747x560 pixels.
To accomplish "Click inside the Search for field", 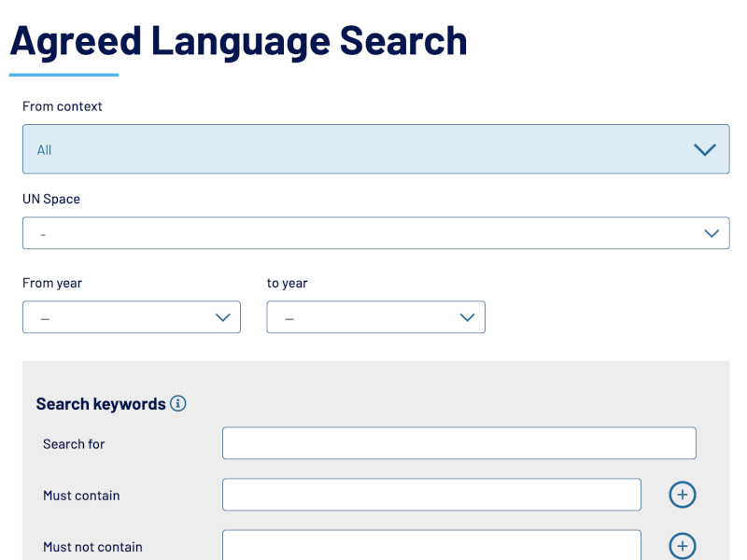I will coord(458,442).
